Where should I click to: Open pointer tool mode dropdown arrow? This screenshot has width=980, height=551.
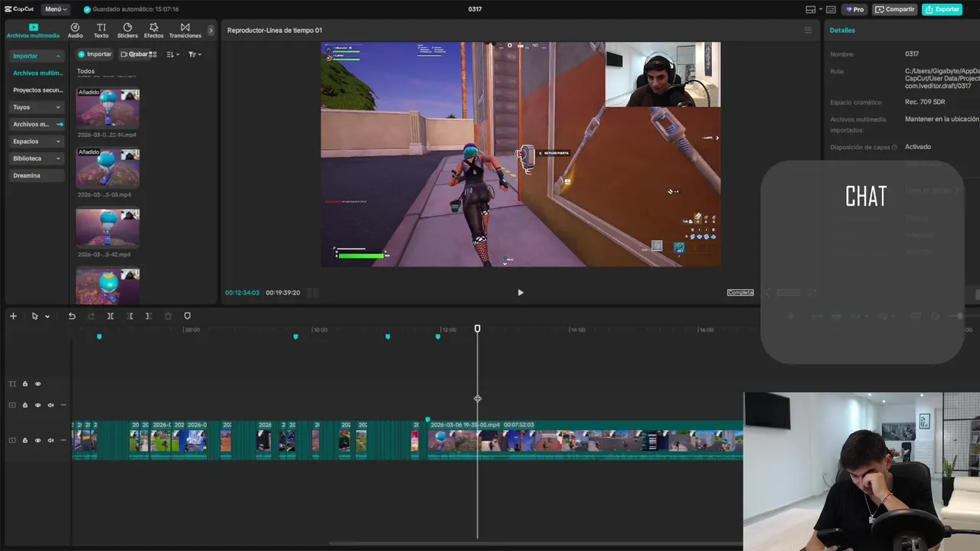pyautogui.click(x=47, y=316)
